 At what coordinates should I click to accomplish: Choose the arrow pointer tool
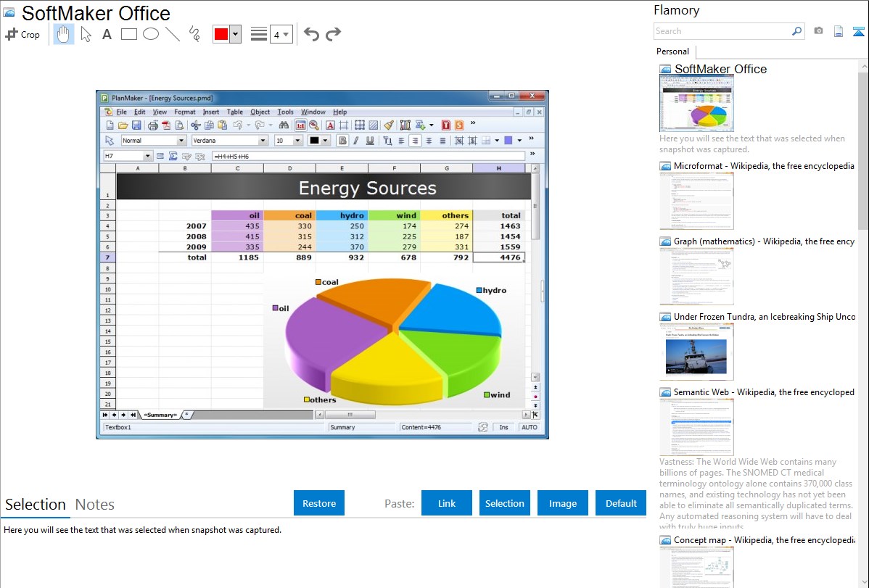pyautogui.click(x=86, y=34)
